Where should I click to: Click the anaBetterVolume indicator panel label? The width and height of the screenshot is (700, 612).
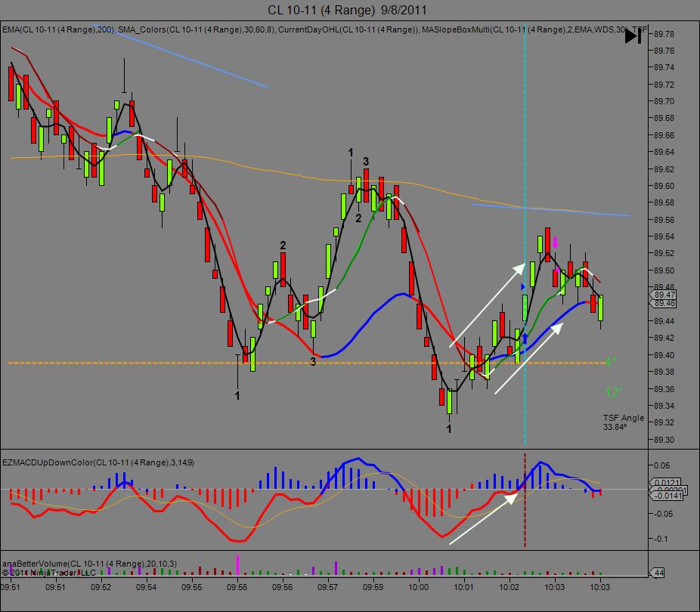pyautogui.click(x=89, y=564)
